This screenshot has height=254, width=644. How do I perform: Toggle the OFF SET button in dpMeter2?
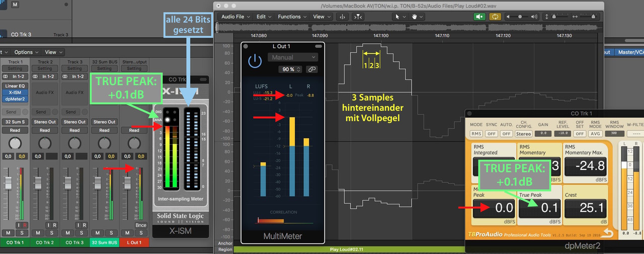pyautogui.click(x=580, y=134)
